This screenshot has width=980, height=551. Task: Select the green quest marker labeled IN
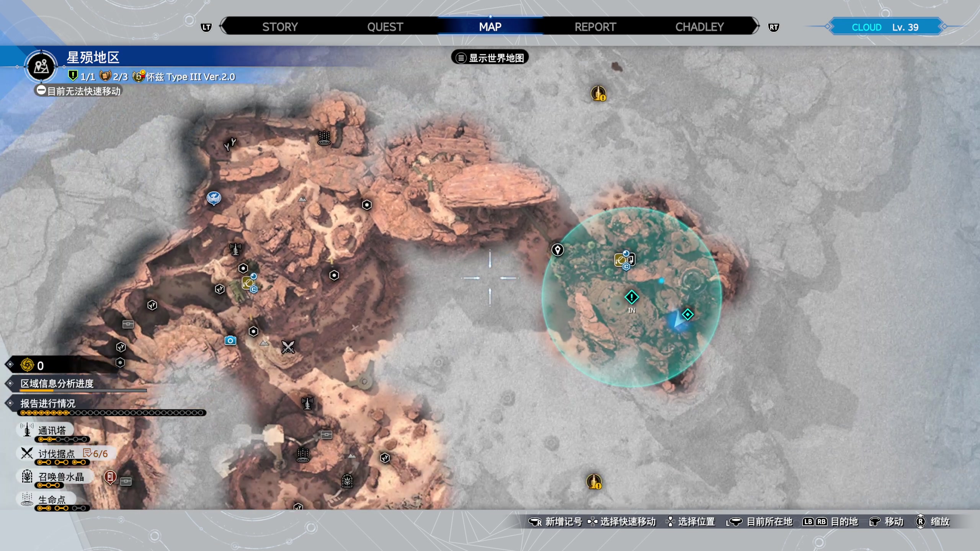pyautogui.click(x=632, y=297)
